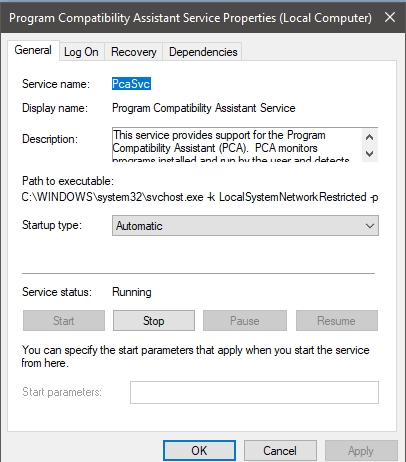Click inside the Description text box

(237, 145)
